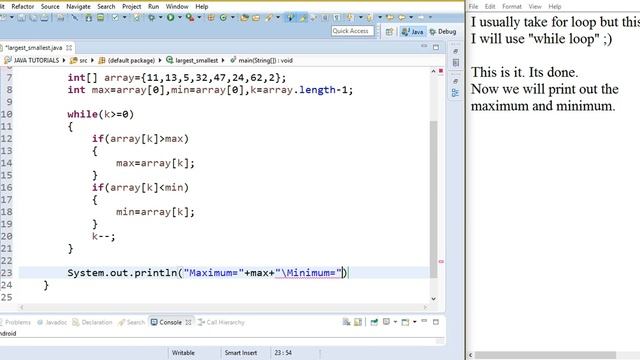Click inside the Quick Access field
The image size is (640, 360).
click(x=353, y=31)
